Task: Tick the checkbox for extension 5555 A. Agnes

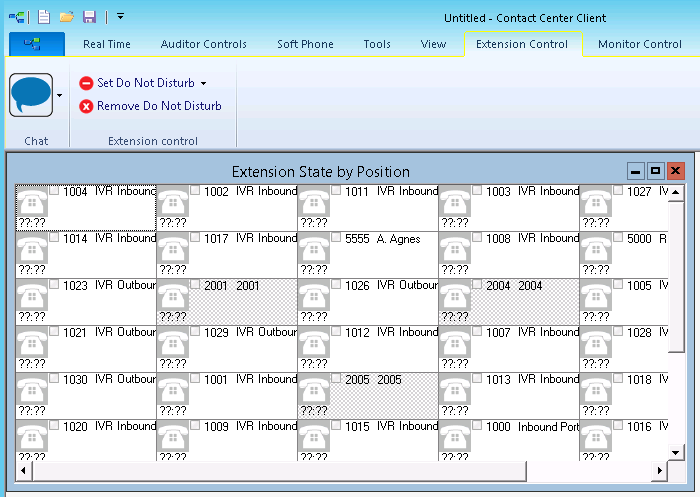Action: (336, 237)
